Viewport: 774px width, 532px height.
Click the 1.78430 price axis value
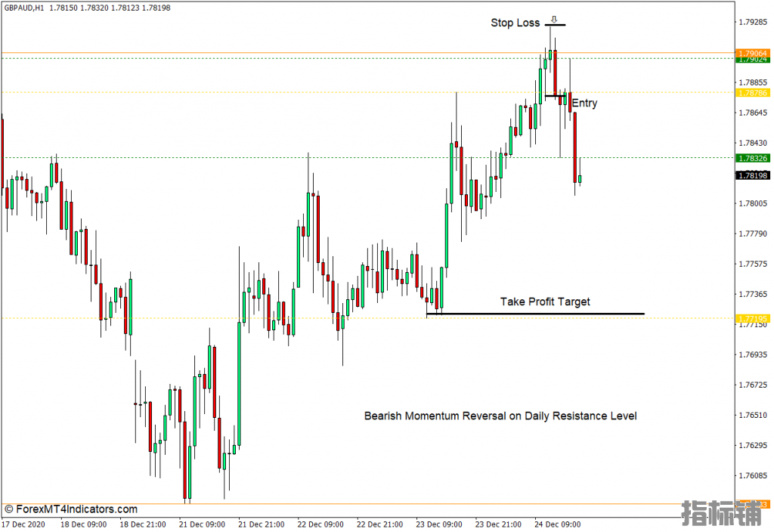coord(753,143)
